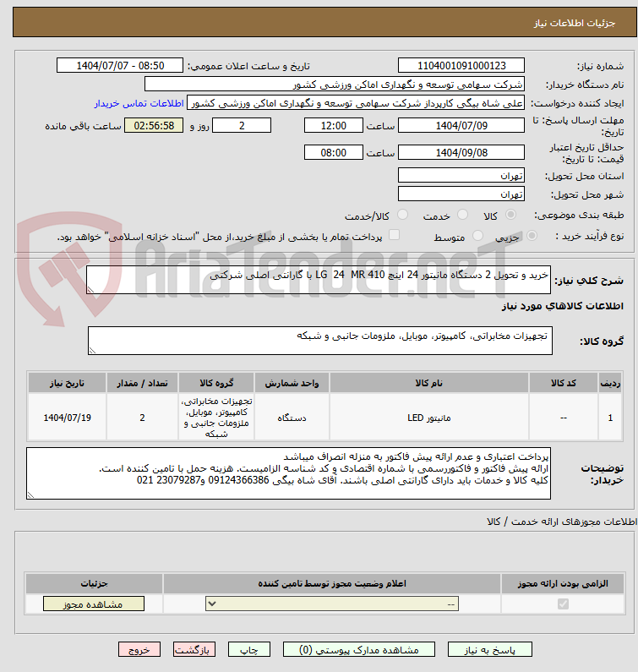Click the الزامی بودن ارائه مجوز header
Screen dimensions: 638x672
point(563,583)
